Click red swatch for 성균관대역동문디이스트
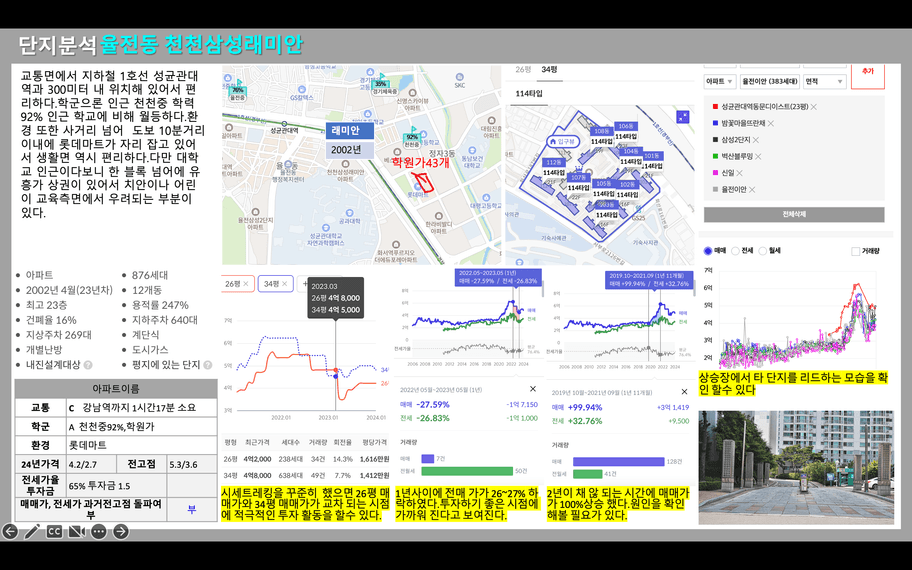 (715, 107)
